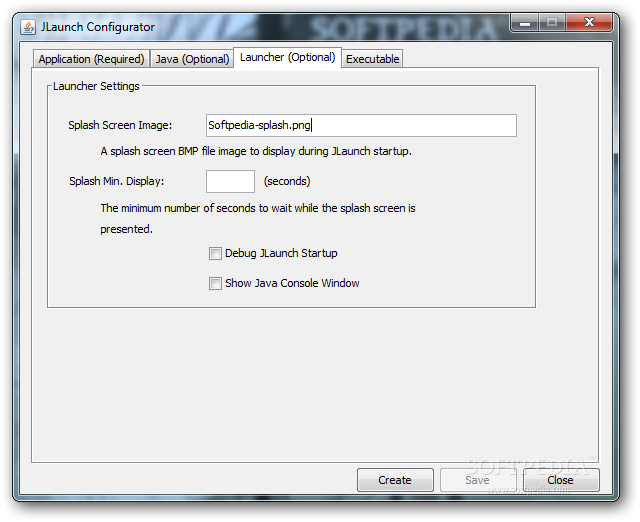
Task: Click the Splash Screen Image text field
Action: pyautogui.click(x=361, y=125)
